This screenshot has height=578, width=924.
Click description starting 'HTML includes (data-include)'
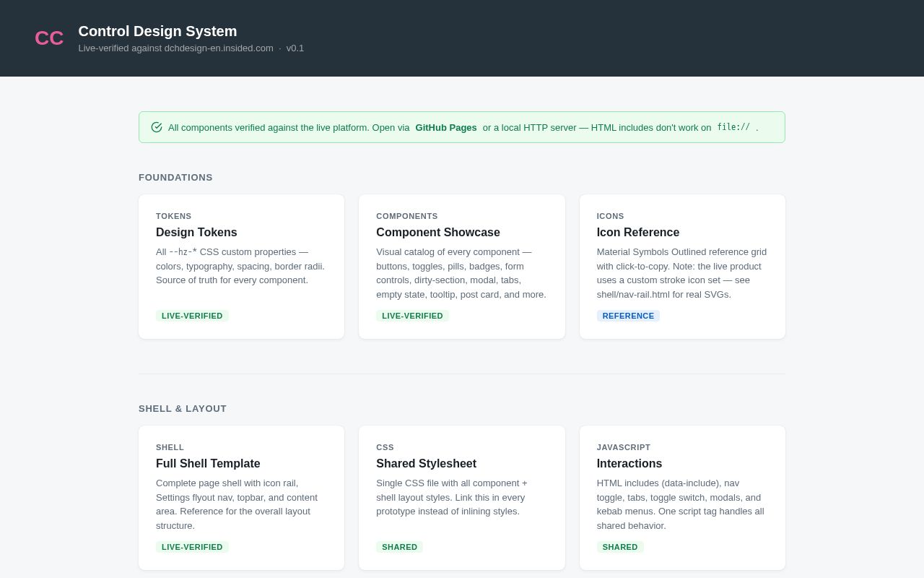click(682, 504)
